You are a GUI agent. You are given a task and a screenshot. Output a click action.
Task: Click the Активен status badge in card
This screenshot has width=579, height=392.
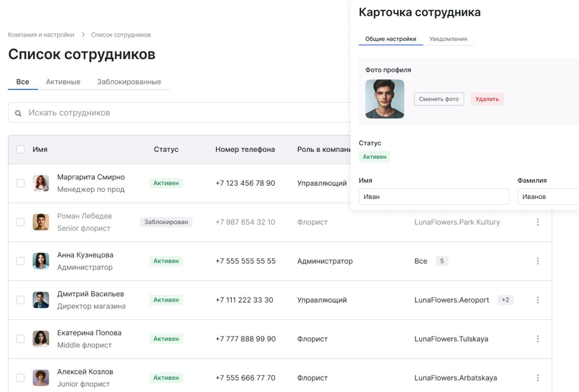click(x=375, y=157)
